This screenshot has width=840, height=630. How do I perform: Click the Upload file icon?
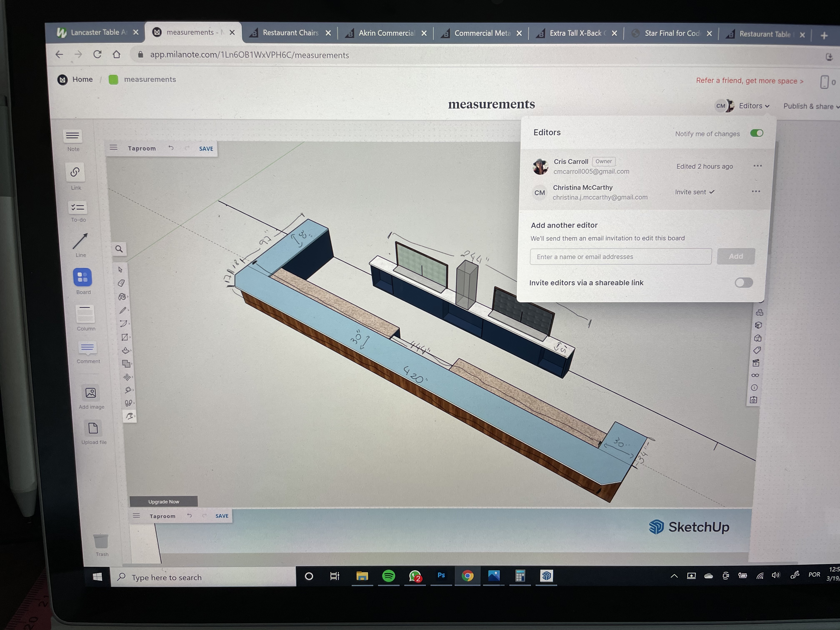coord(93,428)
